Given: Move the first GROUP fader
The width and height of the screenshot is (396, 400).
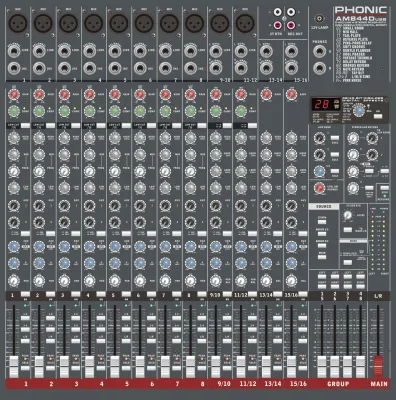Looking at the screenshot, I should click(x=322, y=366).
